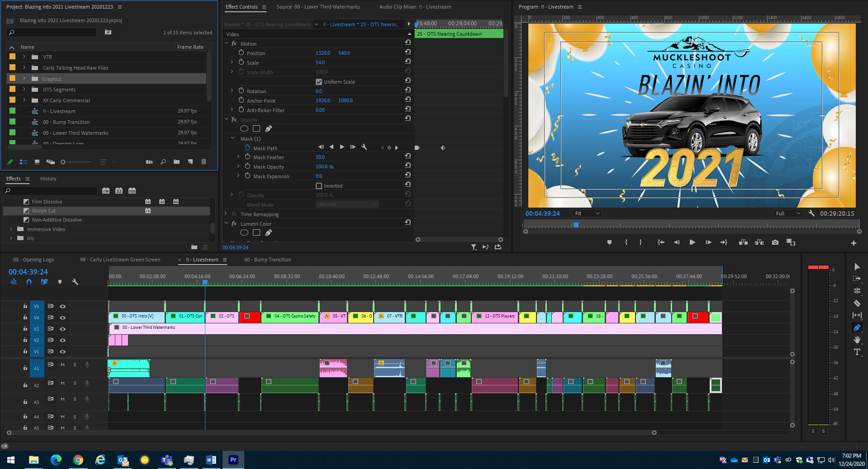868x469 pixels.
Task: Uncheck the Uniform Scale checkbox
Action: pos(319,82)
